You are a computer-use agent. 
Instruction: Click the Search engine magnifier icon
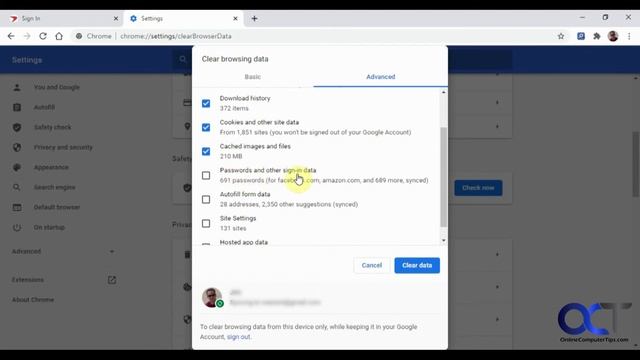[x=17, y=187]
